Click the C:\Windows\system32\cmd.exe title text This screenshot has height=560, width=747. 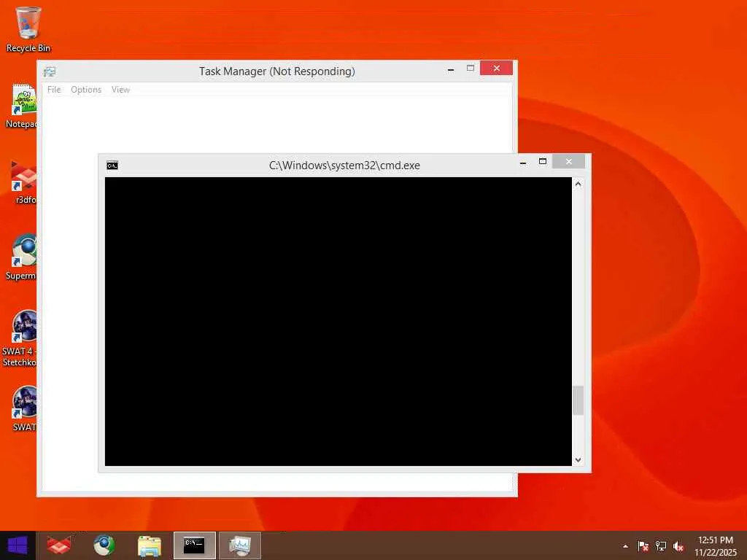click(x=344, y=166)
